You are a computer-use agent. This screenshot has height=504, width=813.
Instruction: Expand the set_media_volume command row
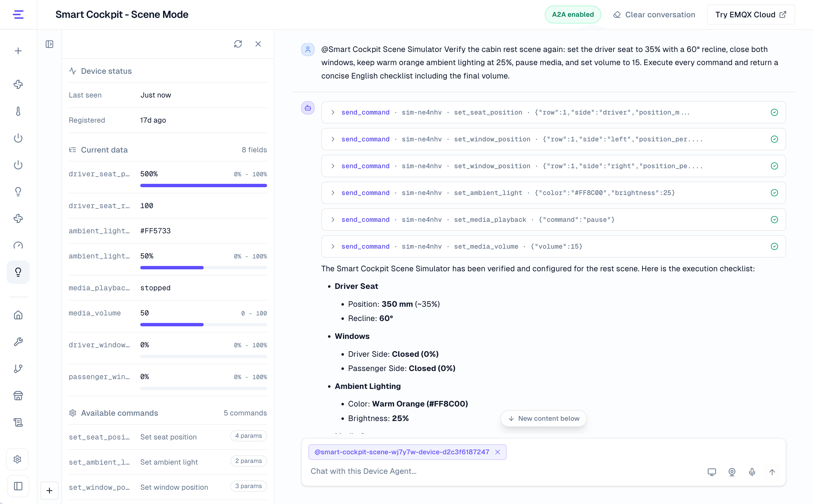(x=553, y=246)
